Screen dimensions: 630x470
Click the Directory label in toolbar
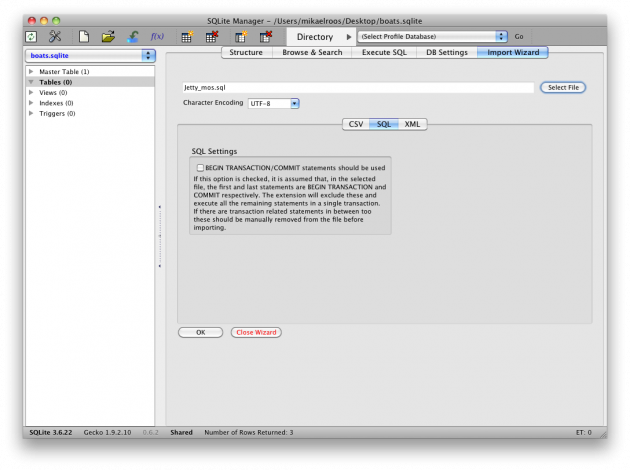tap(315, 37)
